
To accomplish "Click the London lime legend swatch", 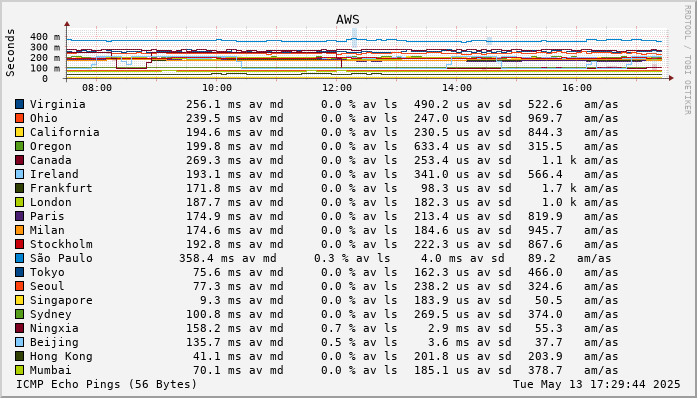I will click(20, 202).
